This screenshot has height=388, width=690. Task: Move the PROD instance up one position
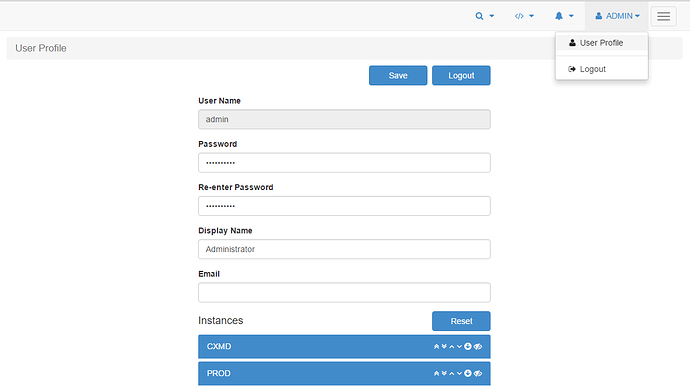tap(451, 373)
